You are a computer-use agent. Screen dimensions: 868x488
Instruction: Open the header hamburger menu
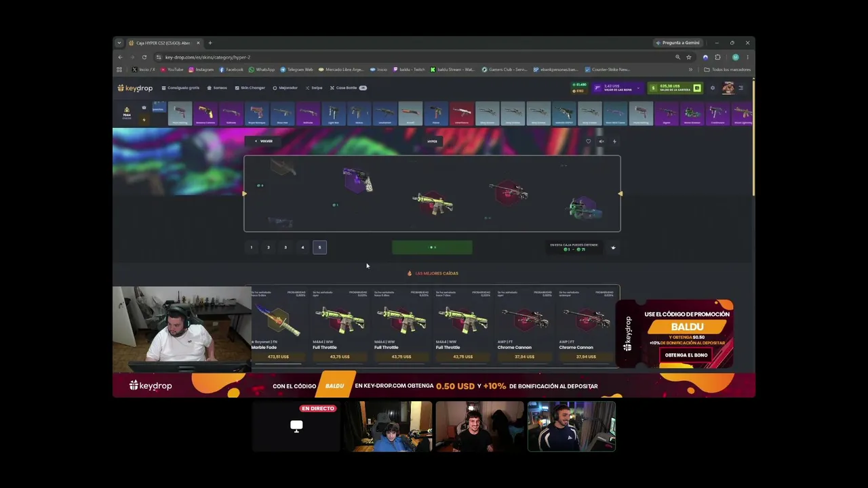click(x=741, y=88)
